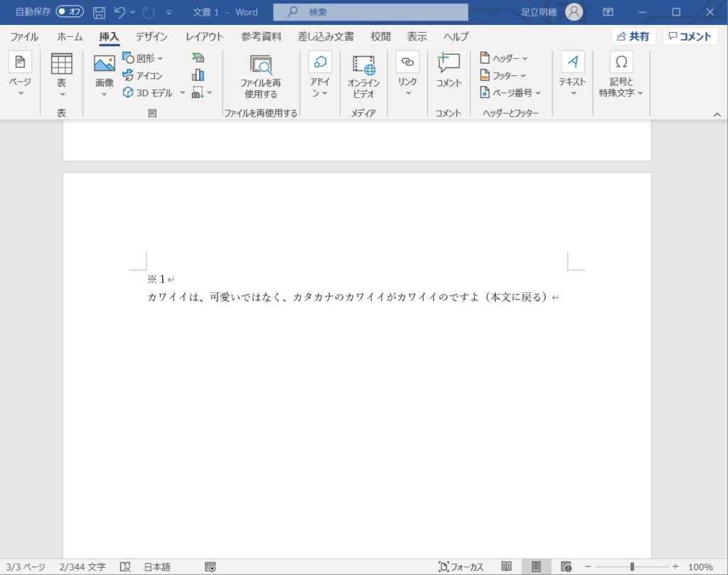Click the 共有 (Share) button
This screenshot has width=728, height=575.
click(633, 37)
